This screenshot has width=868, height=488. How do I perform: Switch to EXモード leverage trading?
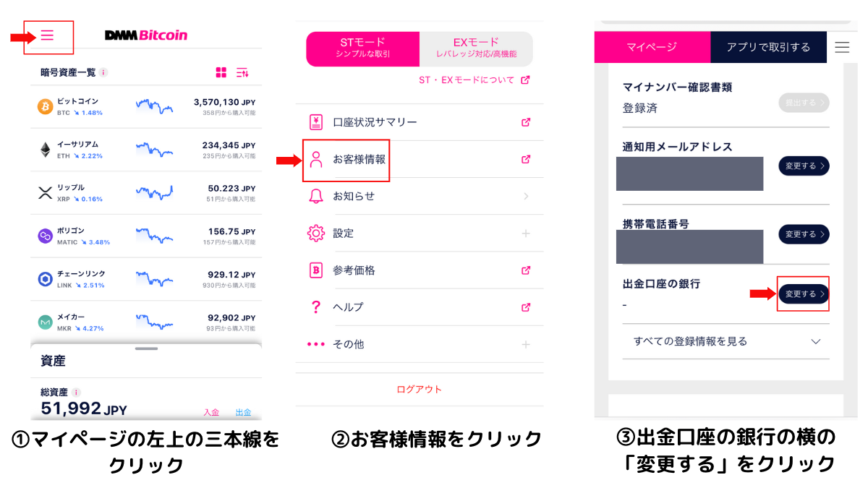click(x=476, y=48)
